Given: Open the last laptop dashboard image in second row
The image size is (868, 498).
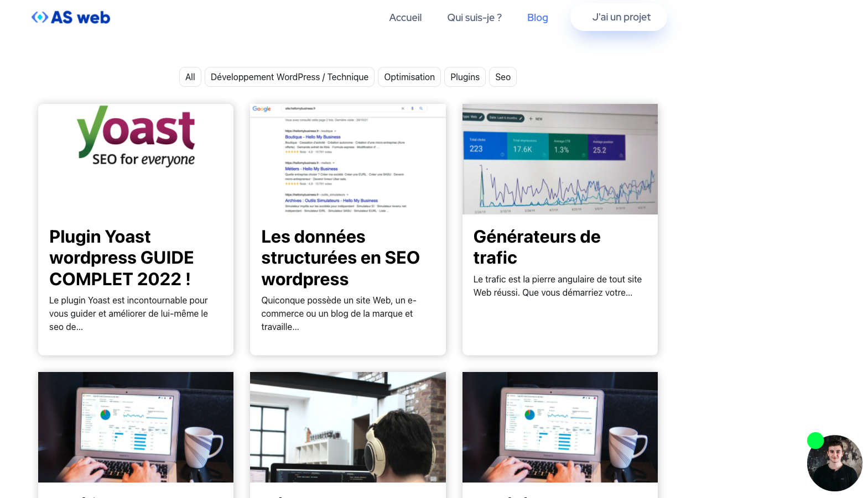Looking at the screenshot, I should tap(560, 427).
